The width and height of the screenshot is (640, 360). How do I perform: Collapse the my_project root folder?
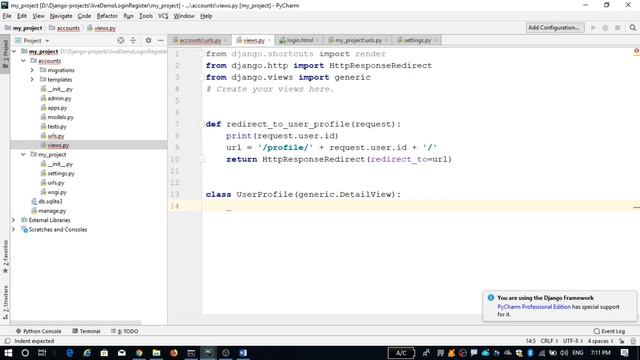pyautogui.click(x=14, y=51)
